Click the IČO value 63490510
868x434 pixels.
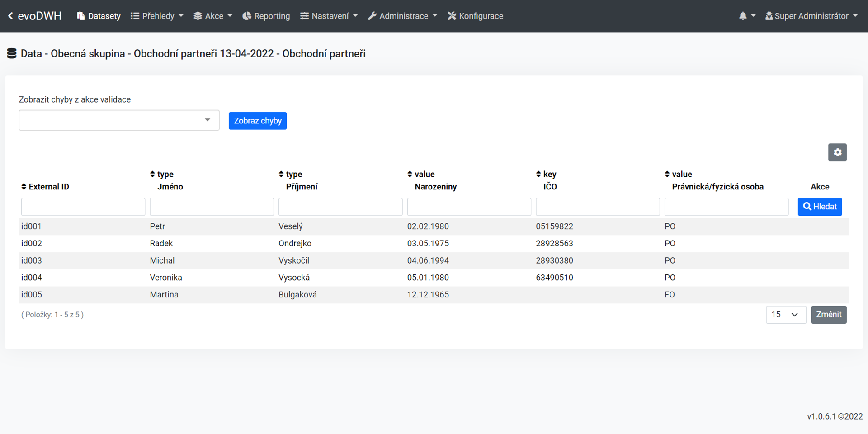(x=554, y=278)
